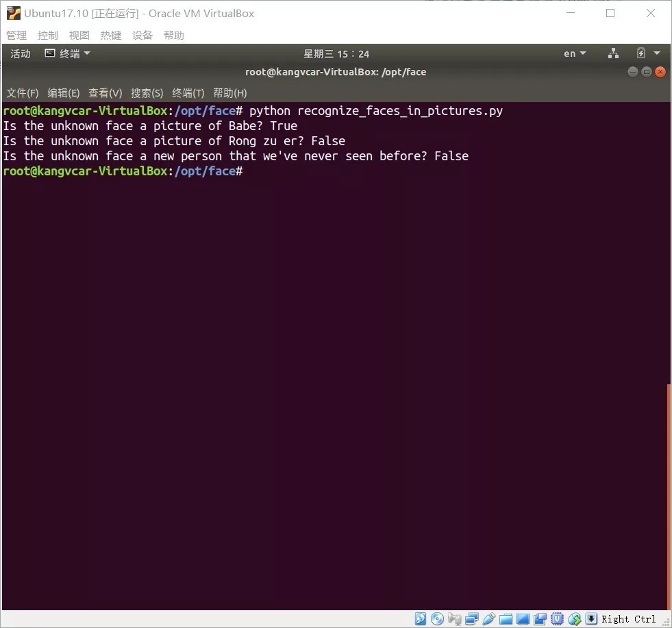Open the terminal 文件(F) menu

[23, 93]
